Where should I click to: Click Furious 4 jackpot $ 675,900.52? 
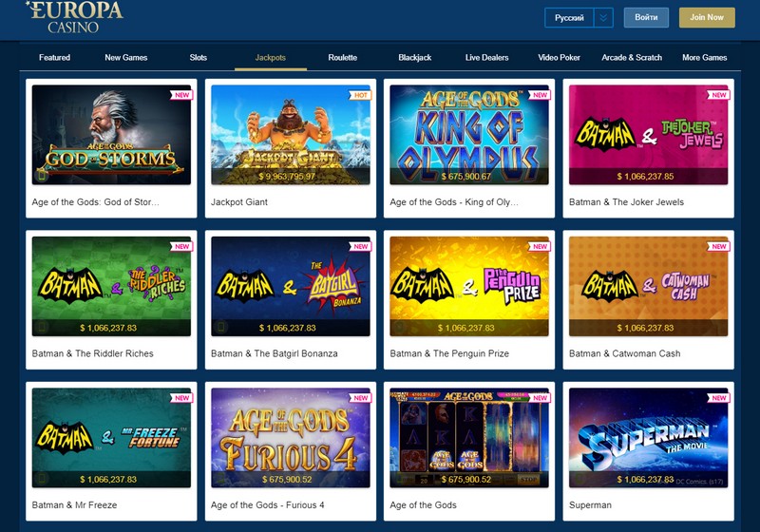pos(287,479)
